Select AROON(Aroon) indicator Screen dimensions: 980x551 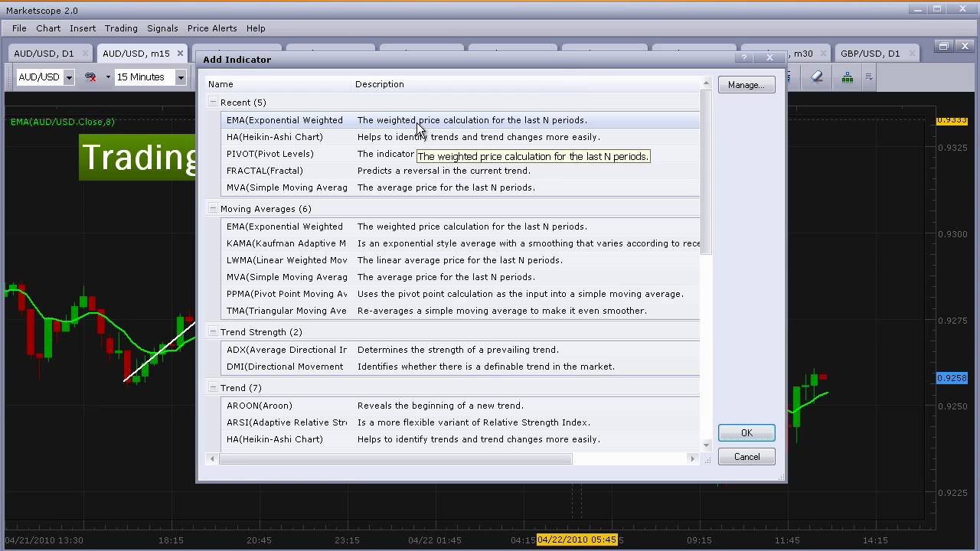pyautogui.click(x=462, y=406)
